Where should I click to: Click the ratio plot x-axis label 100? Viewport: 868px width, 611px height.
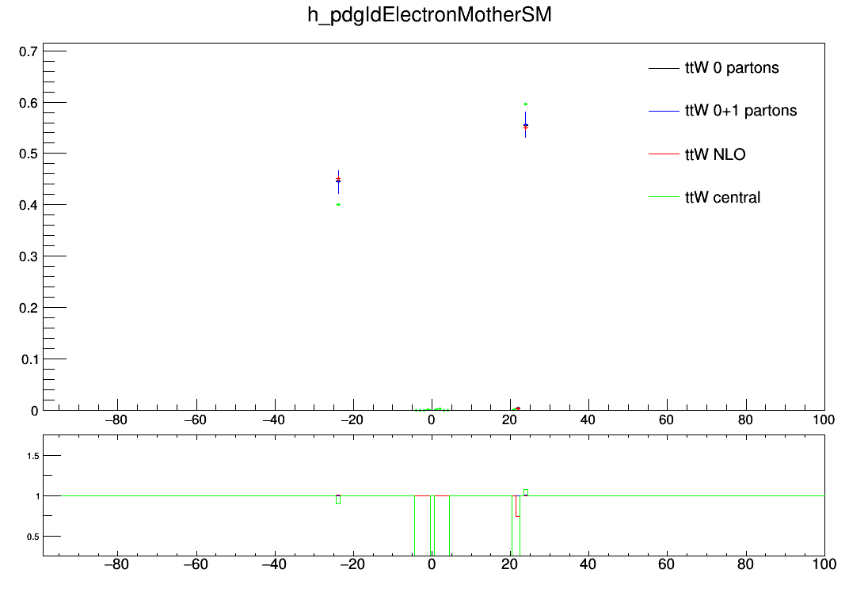[824, 564]
